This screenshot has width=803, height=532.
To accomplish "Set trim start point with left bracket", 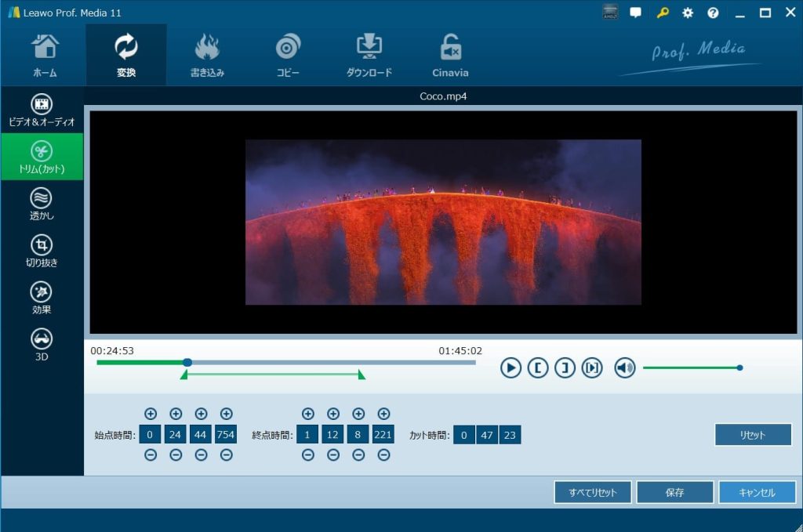I will 537,367.
